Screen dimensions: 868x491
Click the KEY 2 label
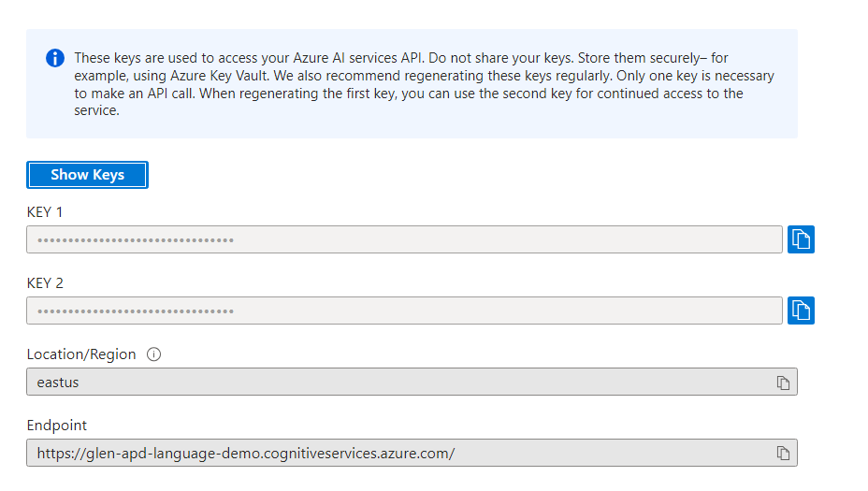tap(45, 283)
